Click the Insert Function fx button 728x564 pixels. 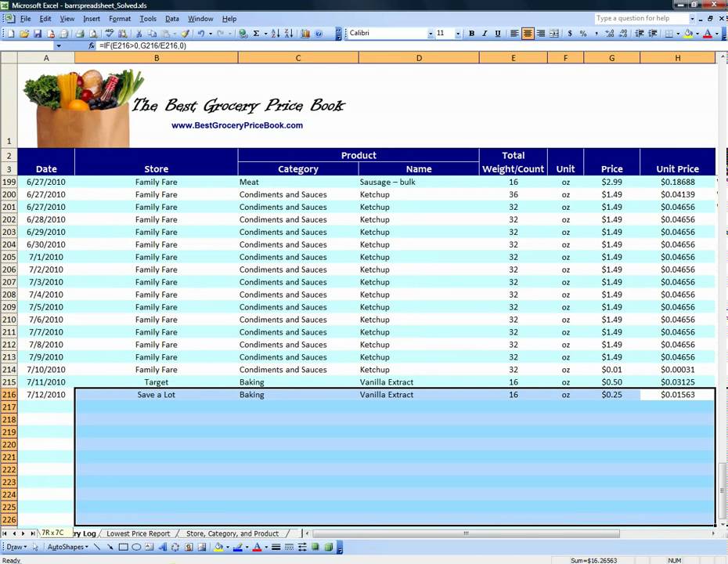point(92,45)
